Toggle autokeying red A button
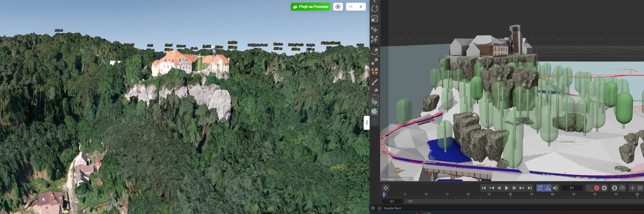644x214 pixels. tap(597, 188)
